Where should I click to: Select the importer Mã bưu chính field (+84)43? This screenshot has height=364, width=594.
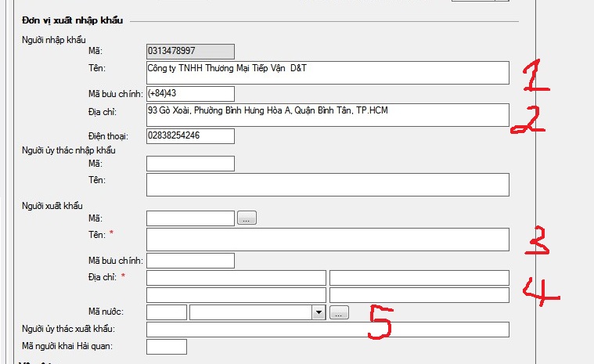tap(190, 94)
